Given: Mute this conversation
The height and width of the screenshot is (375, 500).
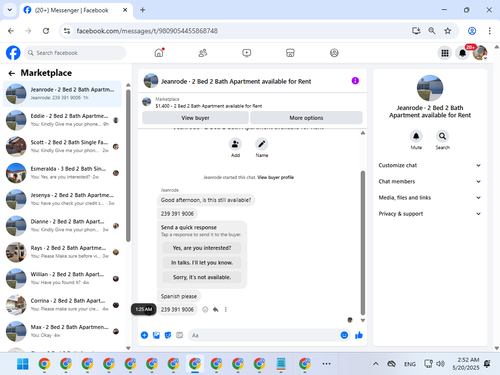Looking at the screenshot, I should pyautogui.click(x=416, y=136).
